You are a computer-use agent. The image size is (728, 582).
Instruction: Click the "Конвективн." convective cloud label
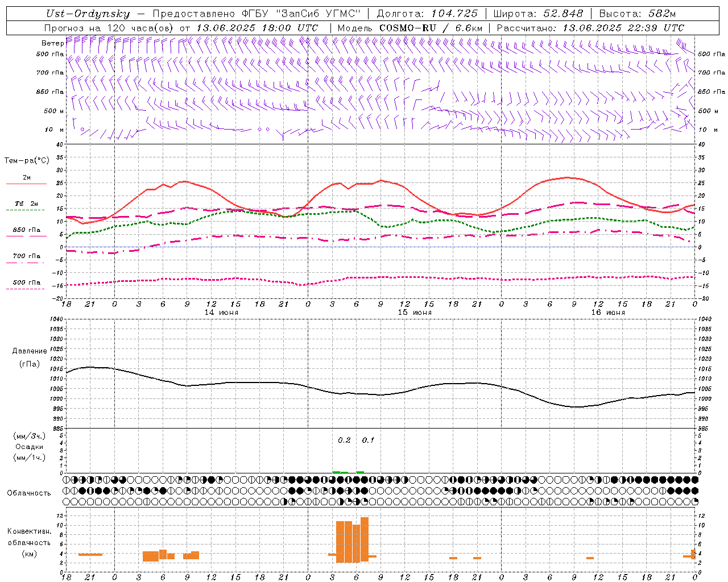(29, 531)
